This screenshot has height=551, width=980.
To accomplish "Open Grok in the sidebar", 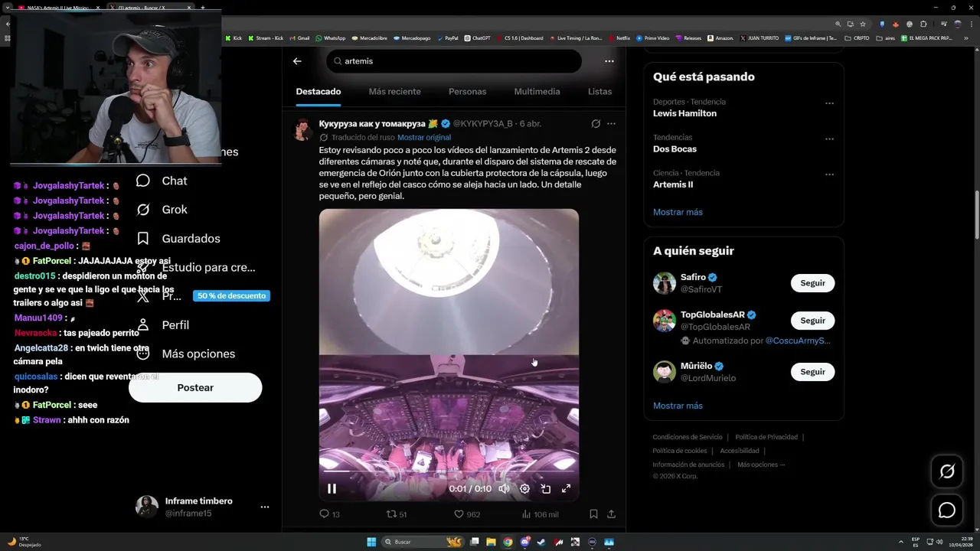I will tap(162, 210).
